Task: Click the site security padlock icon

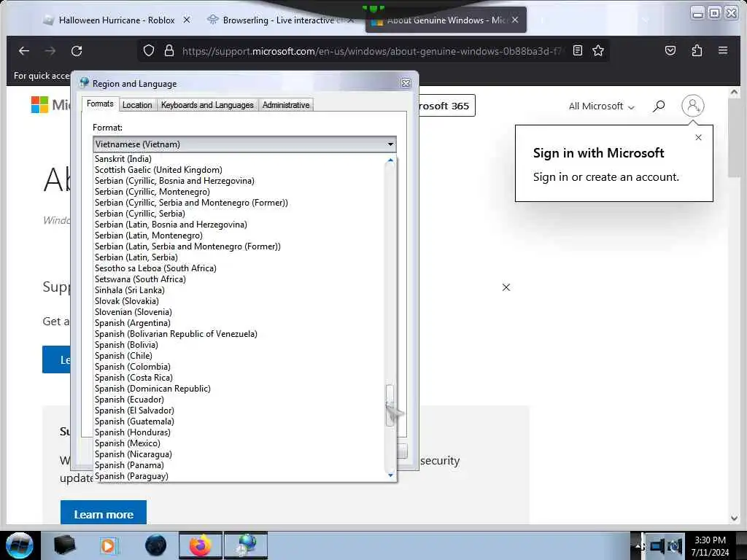Action: (169, 50)
